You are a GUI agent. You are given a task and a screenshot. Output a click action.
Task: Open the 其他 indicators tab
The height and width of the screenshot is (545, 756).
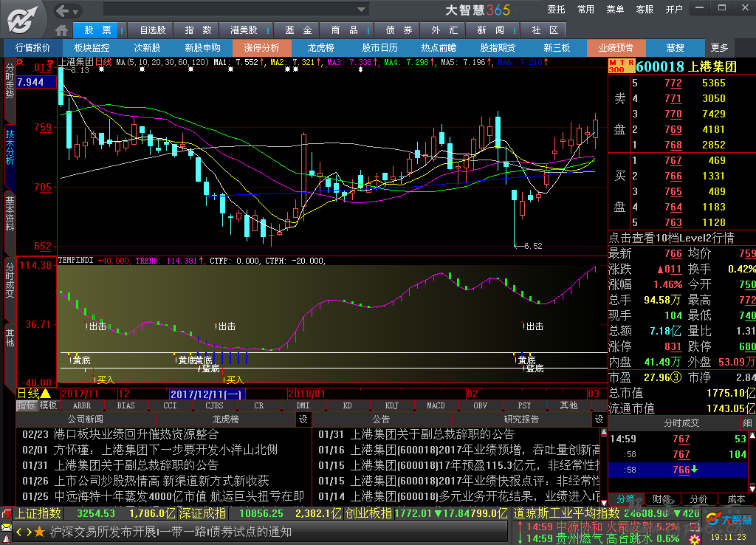click(568, 405)
